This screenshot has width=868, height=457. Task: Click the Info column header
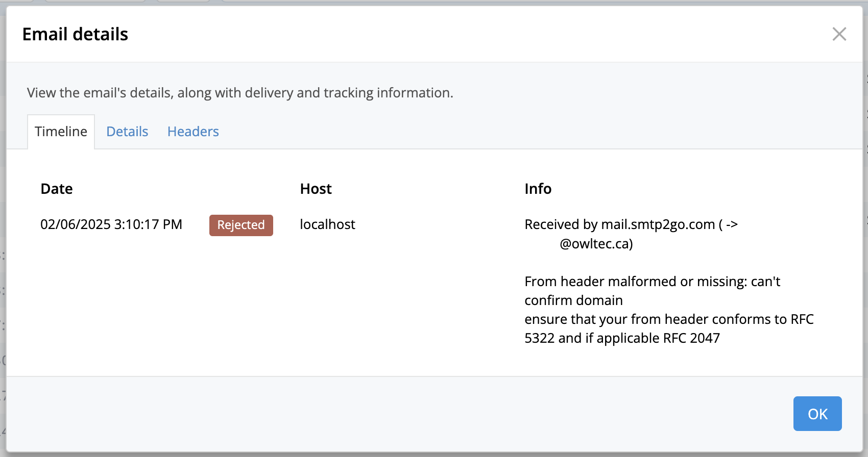[x=538, y=189]
